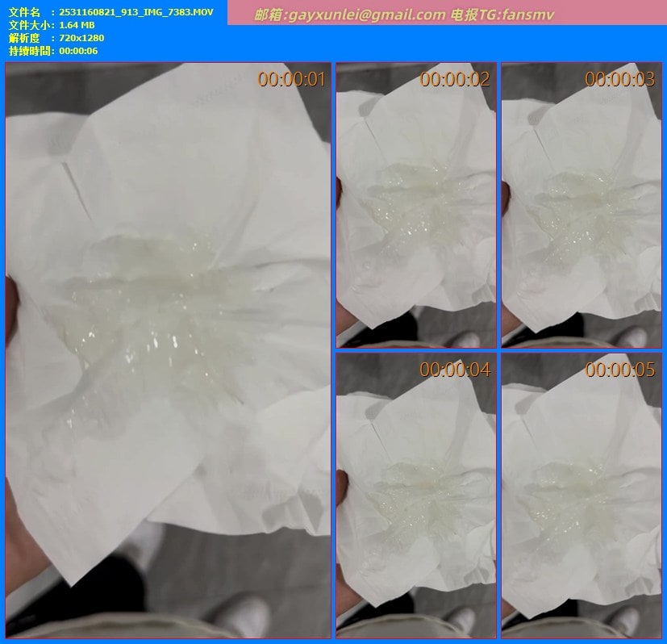Select the 00:00:02 timestamp overlay

pyautogui.click(x=455, y=79)
